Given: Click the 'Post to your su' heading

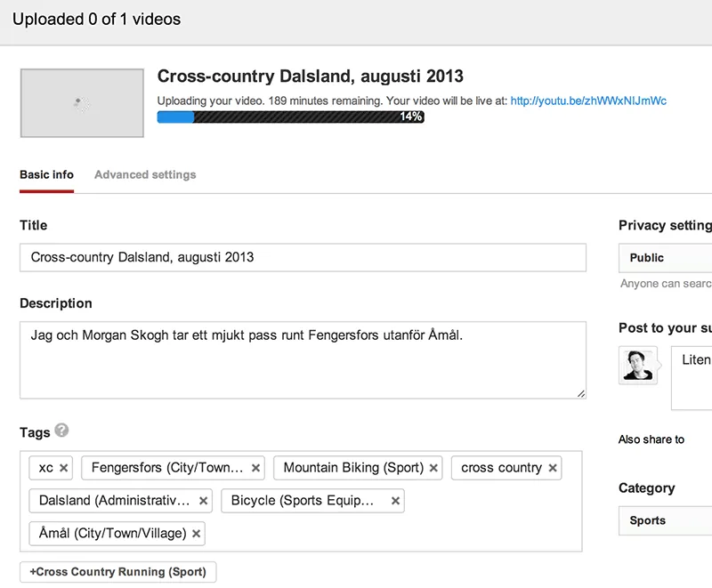Looking at the screenshot, I should pos(665,327).
